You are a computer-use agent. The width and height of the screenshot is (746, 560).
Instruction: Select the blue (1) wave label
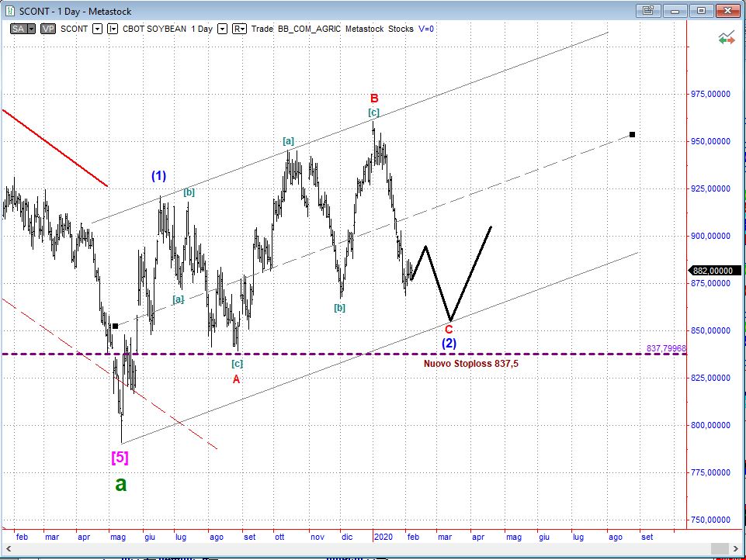coord(159,176)
